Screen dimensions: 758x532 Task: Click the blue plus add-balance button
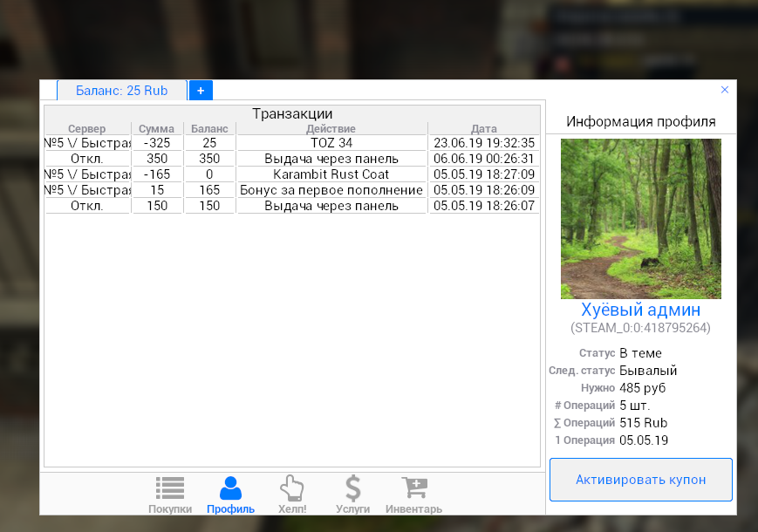201,91
